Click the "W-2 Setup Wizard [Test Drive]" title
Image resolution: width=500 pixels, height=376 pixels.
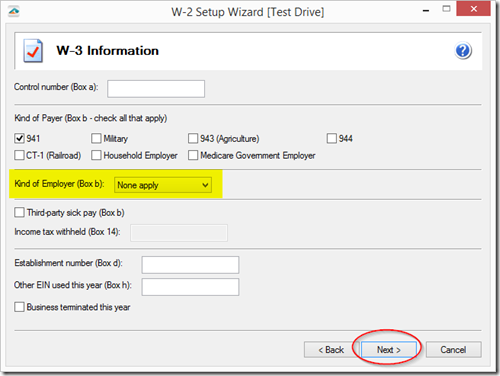click(248, 12)
